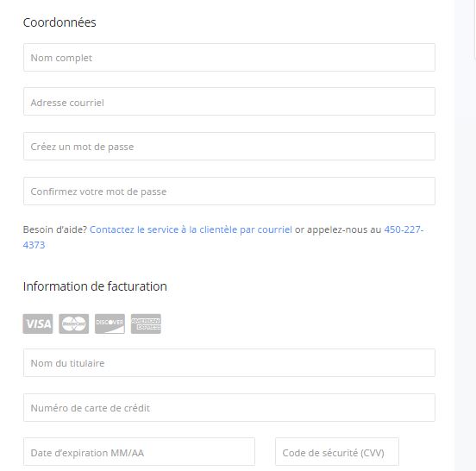Click the Code de sécurité (CVV) field
The image size is (476, 471).
click(x=337, y=451)
